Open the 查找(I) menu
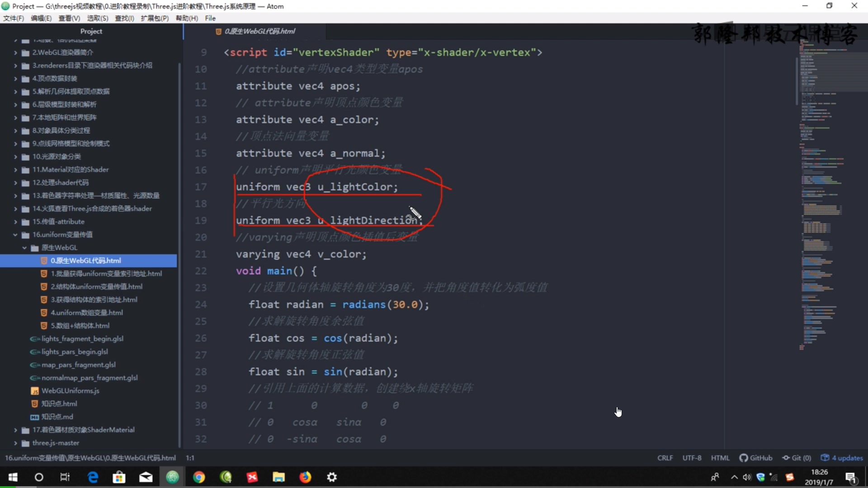The height and width of the screenshot is (488, 868). click(x=124, y=18)
